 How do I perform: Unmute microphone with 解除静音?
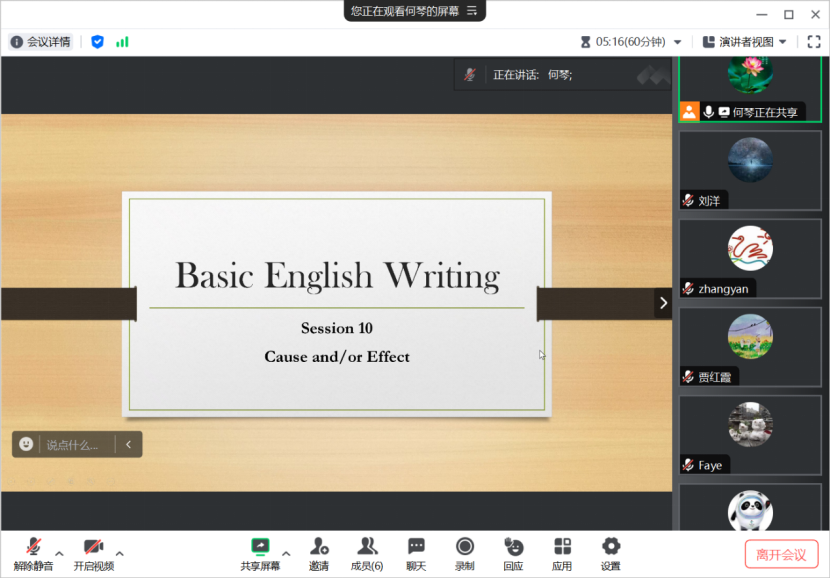point(33,547)
